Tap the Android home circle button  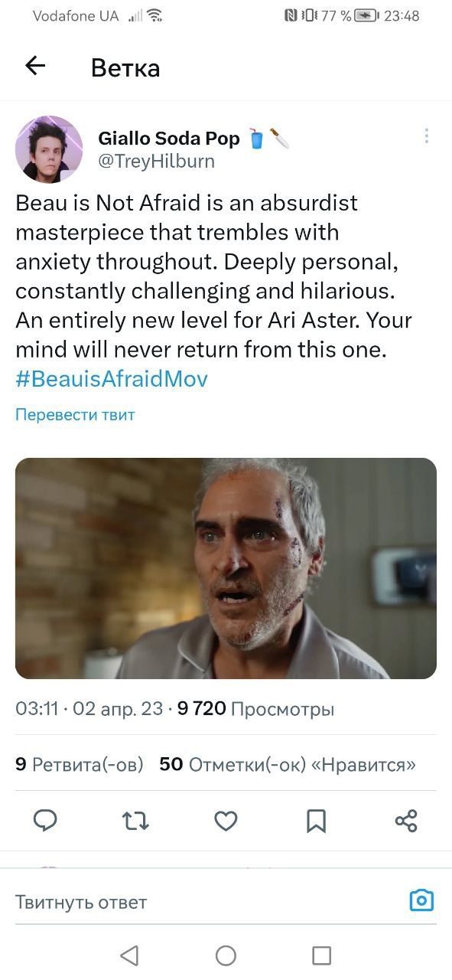click(226, 955)
